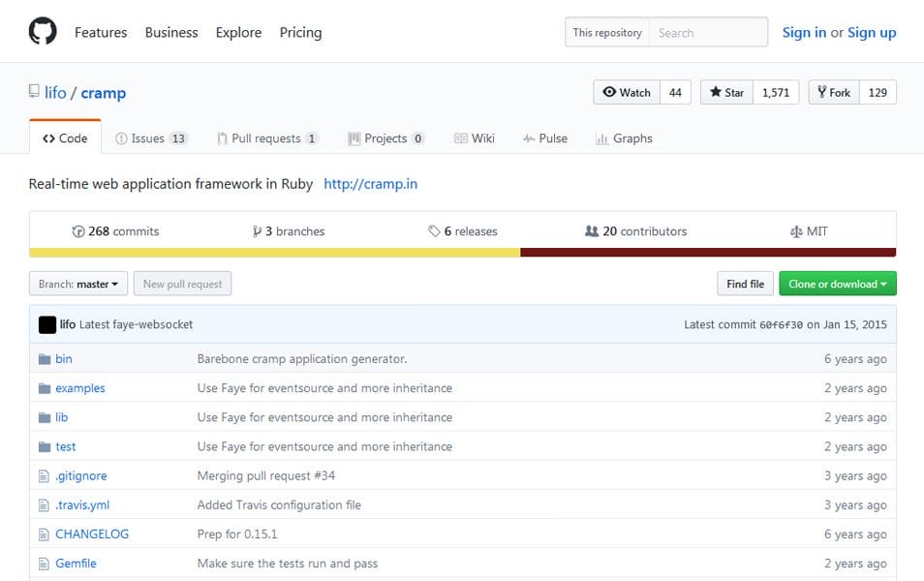This screenshot has width=924, height=581.
Task: Open Pricing in top navigation
Action: pyautogui.click(x=300, y=32)
